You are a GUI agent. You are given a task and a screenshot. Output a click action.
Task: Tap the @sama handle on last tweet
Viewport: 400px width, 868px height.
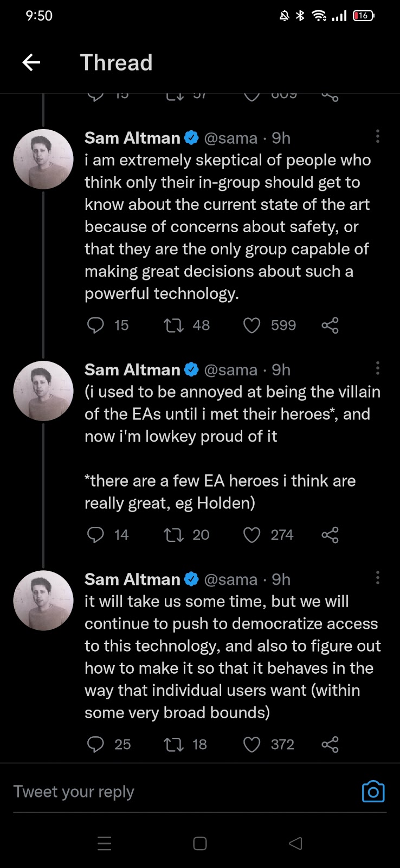click(230, 579)
